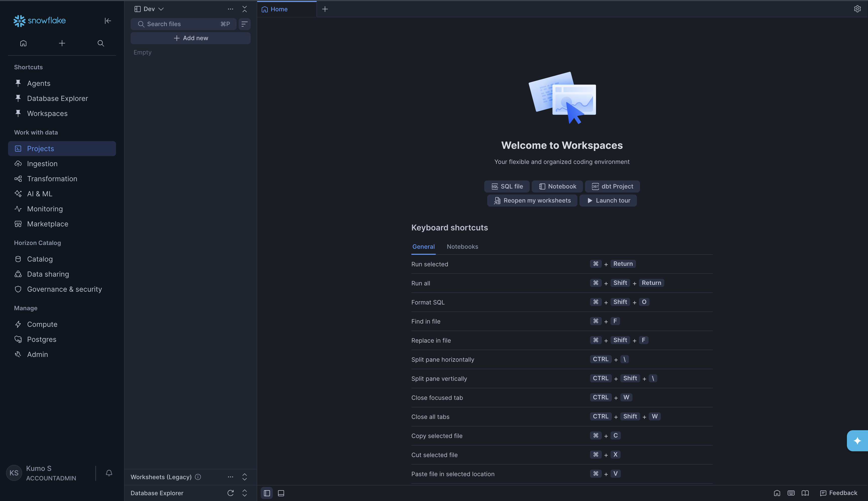The width and height of the screenshot is (868, 501).
Task: Open Dev workspace more options menu
Action: click(230, 9)
